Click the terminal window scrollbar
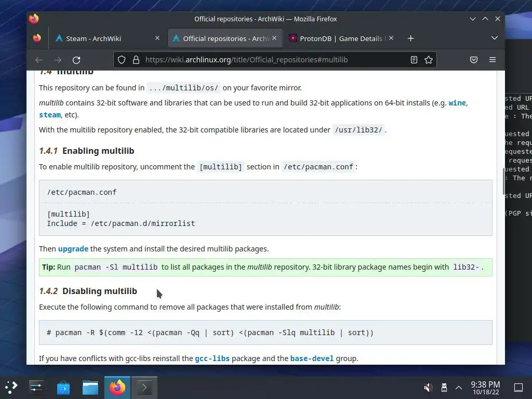Screen dimensions: 532x399 (x=503, y=181)
